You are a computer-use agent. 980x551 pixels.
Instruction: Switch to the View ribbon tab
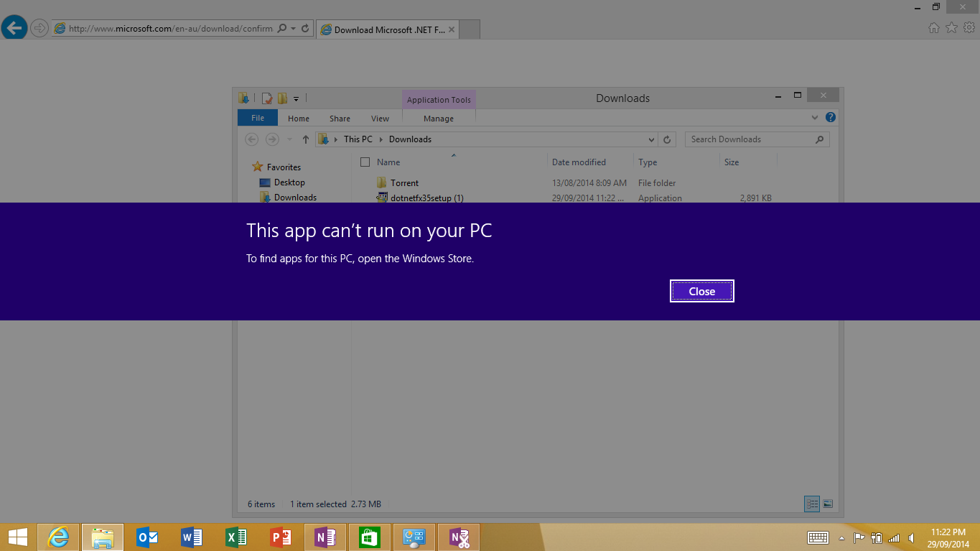click(381, 119)
